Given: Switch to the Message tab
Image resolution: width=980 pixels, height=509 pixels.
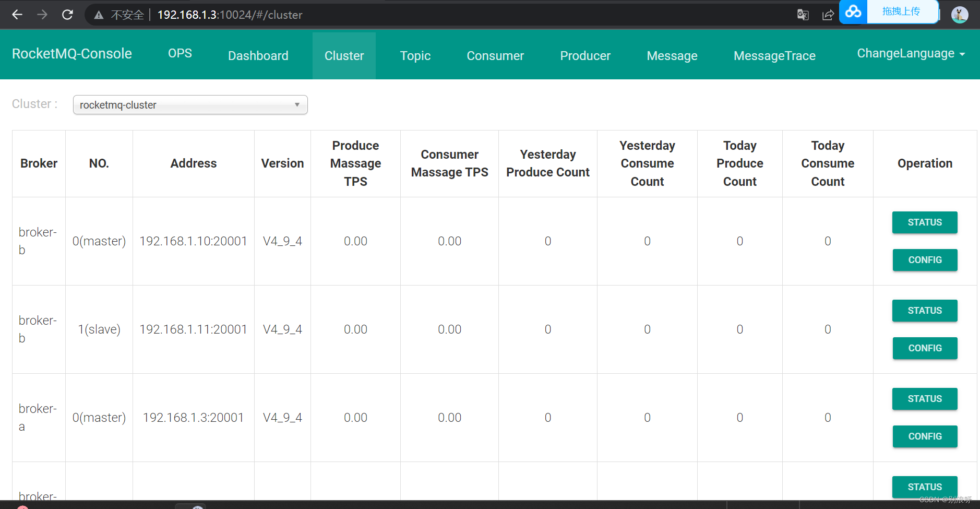Looking at the screenshot, I should [672, 55].
